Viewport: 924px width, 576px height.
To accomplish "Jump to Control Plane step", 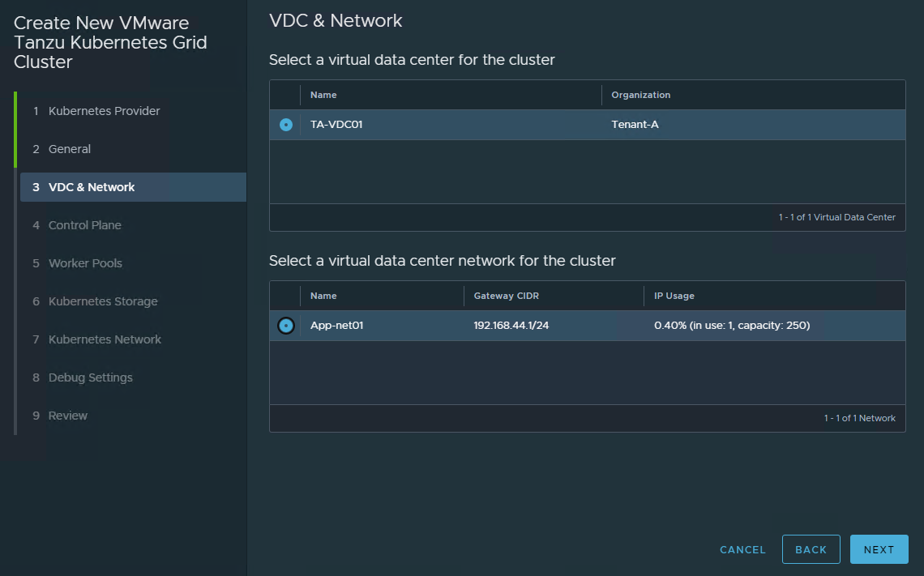I will pyautogui.click(x=84, y=225).
